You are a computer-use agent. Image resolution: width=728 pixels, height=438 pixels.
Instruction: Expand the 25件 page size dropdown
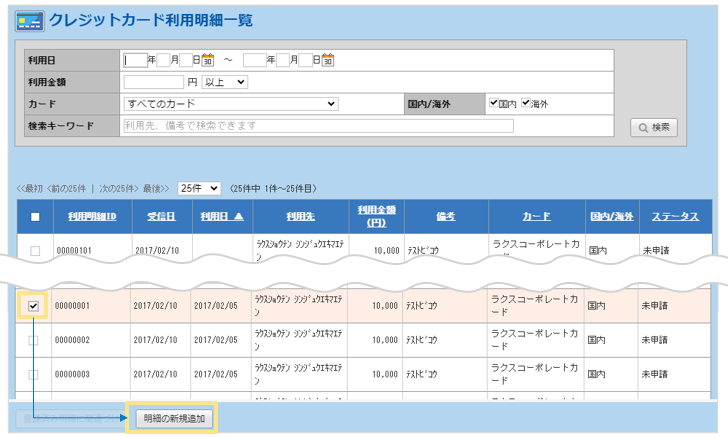[199, 188]
